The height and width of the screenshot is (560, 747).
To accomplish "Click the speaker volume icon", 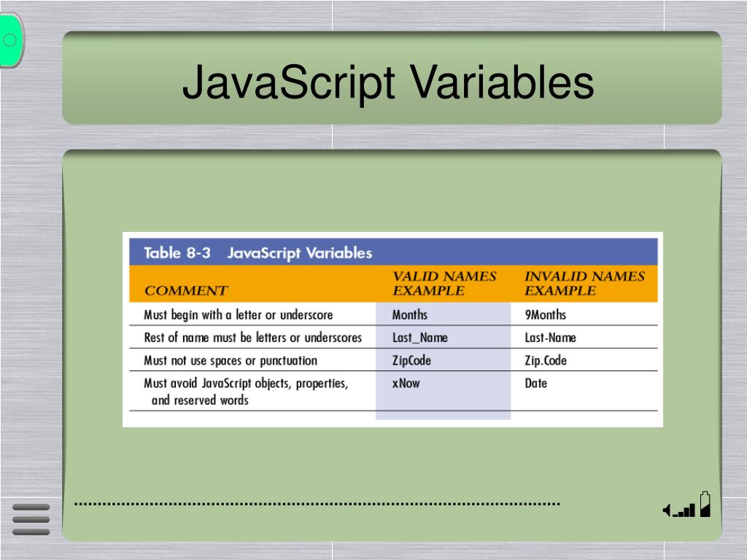I will click(x=667, y=510).
